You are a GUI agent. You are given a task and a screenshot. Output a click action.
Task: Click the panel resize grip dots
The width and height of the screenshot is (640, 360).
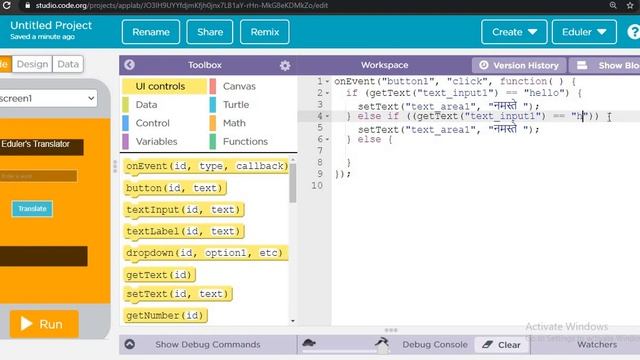point(115,166)
